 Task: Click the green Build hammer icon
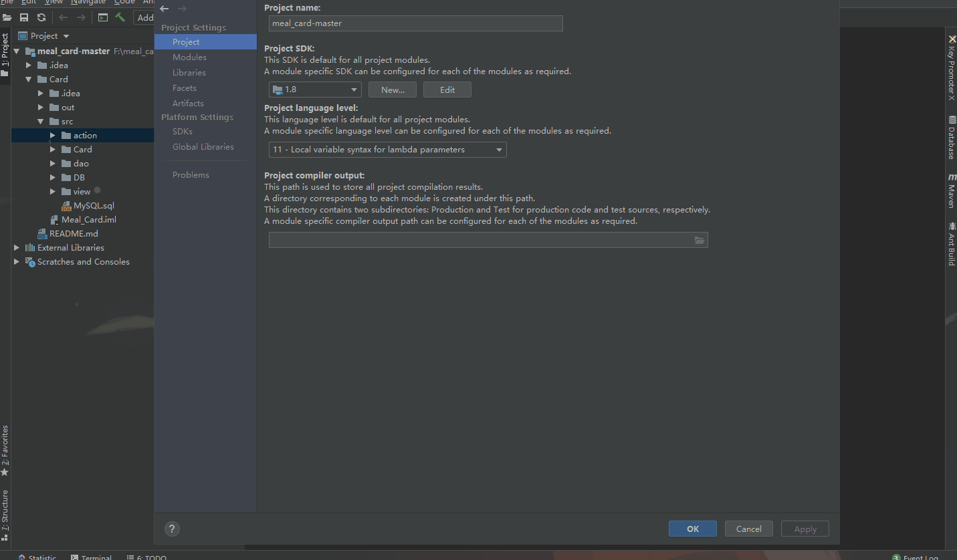click(x=120, y=17)
